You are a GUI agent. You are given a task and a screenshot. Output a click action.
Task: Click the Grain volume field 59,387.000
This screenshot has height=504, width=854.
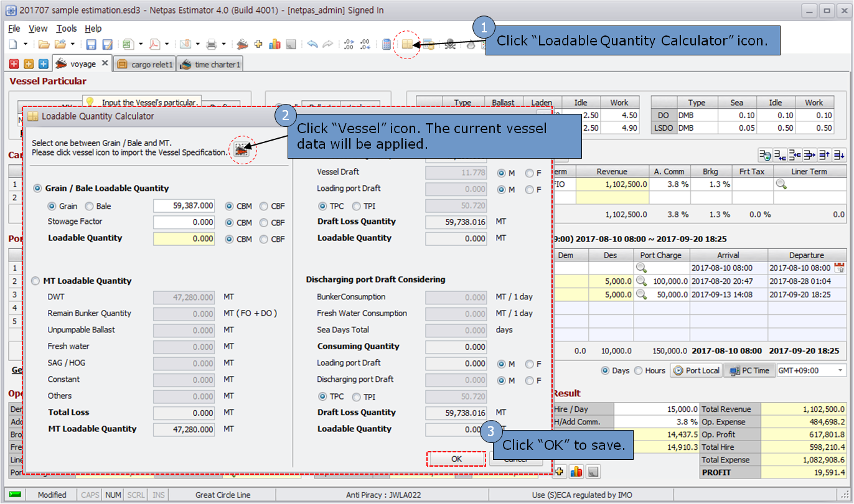[x=184, y=205]
